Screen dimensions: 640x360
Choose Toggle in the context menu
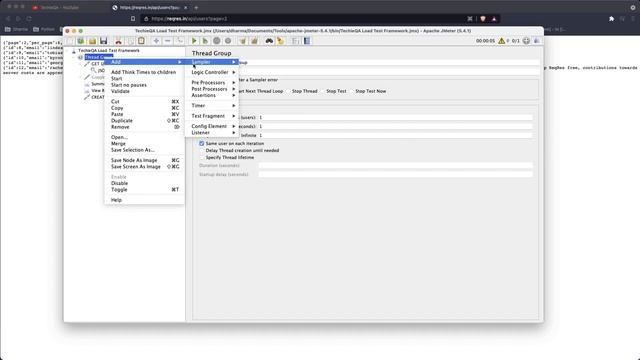144,189
